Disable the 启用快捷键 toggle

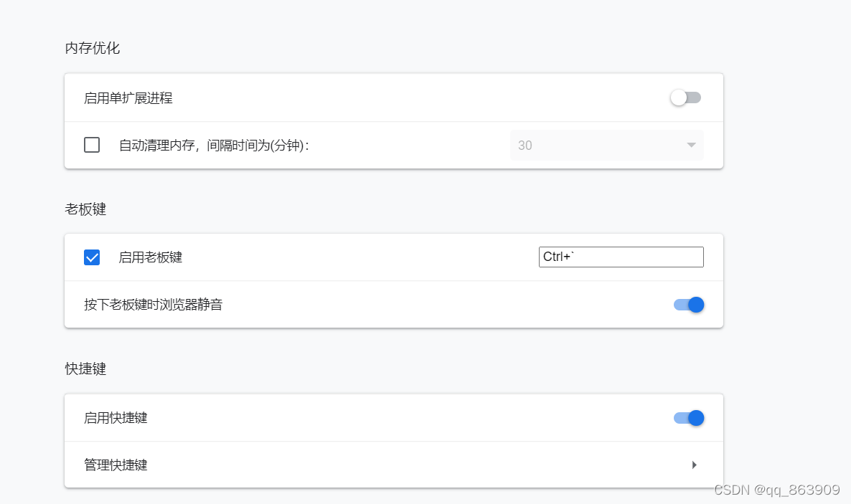[x=689, y=418]
